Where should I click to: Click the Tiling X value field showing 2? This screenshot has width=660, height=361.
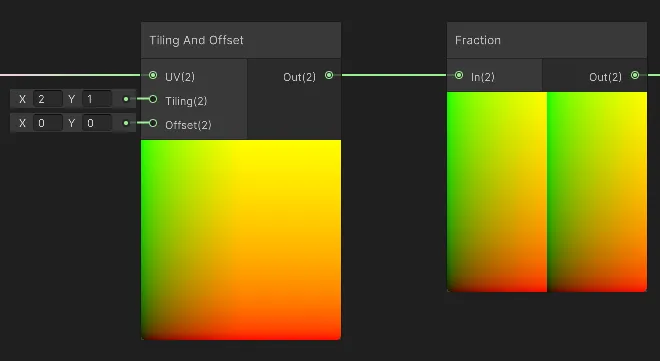(48, 99)
